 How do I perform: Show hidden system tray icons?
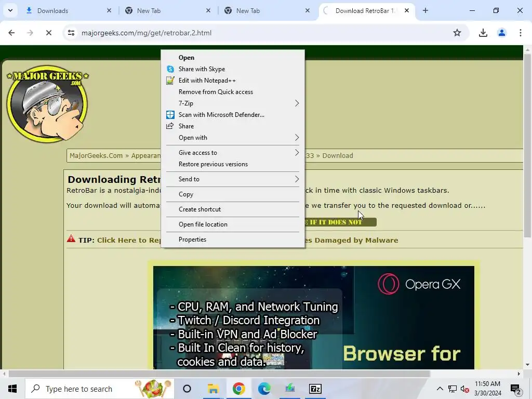[440, 389]
